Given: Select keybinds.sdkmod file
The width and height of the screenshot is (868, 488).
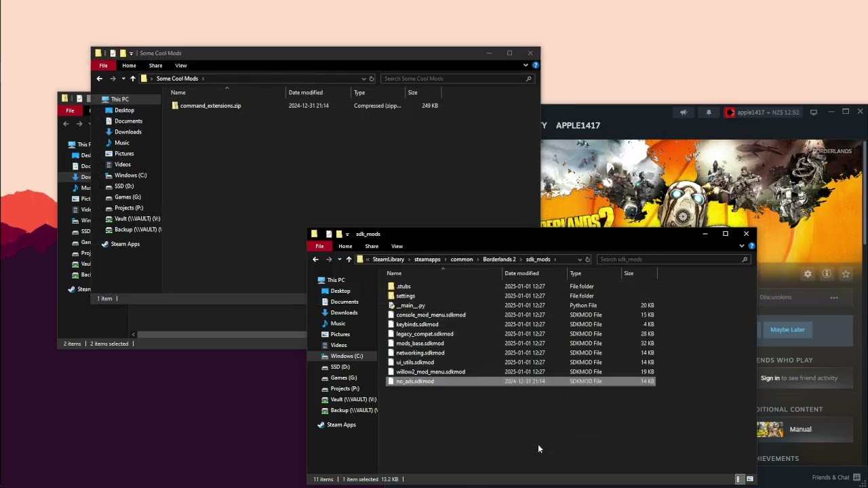Looking at the screenshot, I should [417, 324].
